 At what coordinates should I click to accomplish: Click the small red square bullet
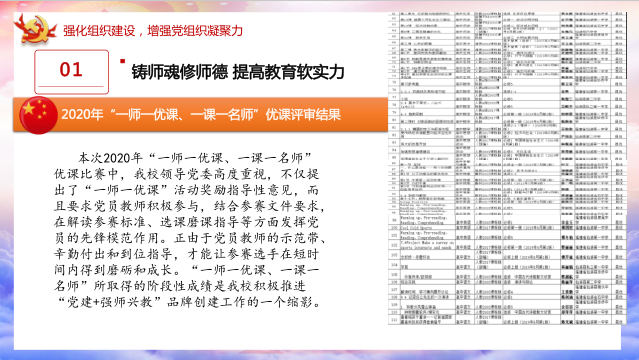point(122,61)
